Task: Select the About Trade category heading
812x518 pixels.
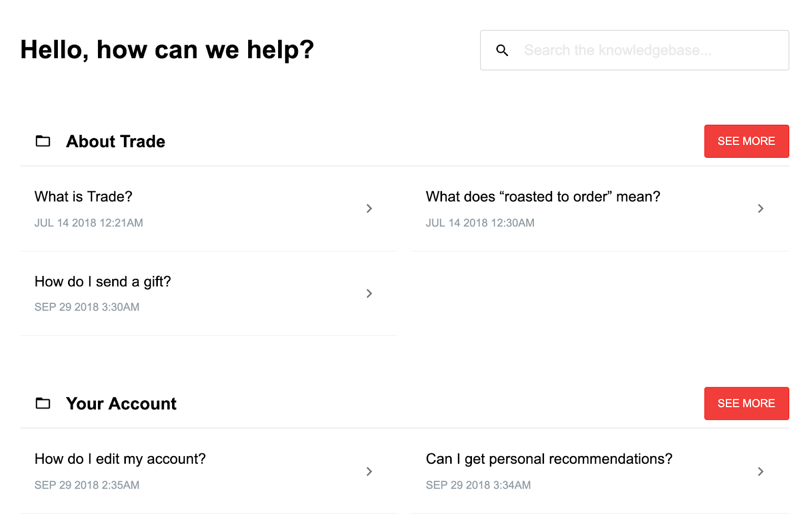Action: pyautogui.click(x=116, y=142)
